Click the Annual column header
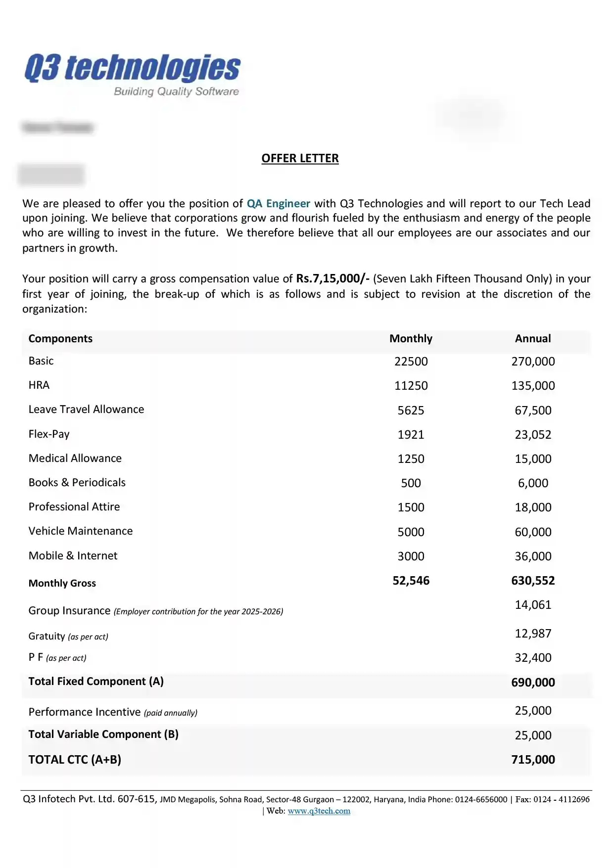This screenshot has width=614, height=868. [532, 338]
